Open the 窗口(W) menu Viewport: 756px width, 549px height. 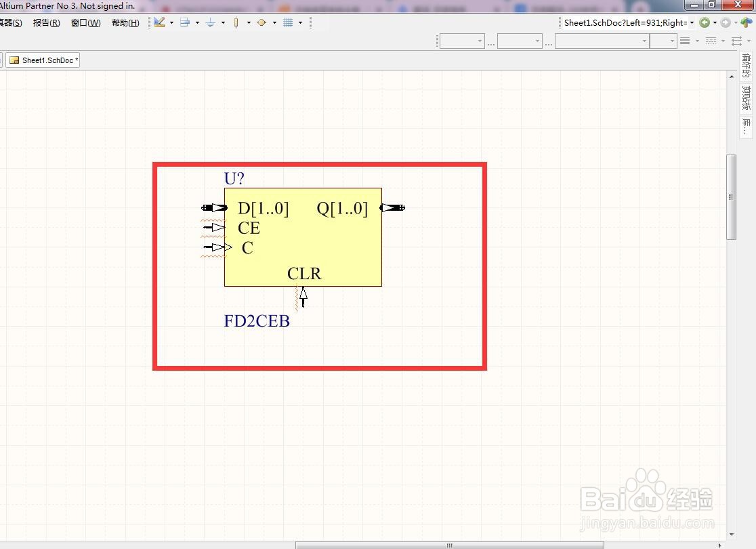(86, 22)
